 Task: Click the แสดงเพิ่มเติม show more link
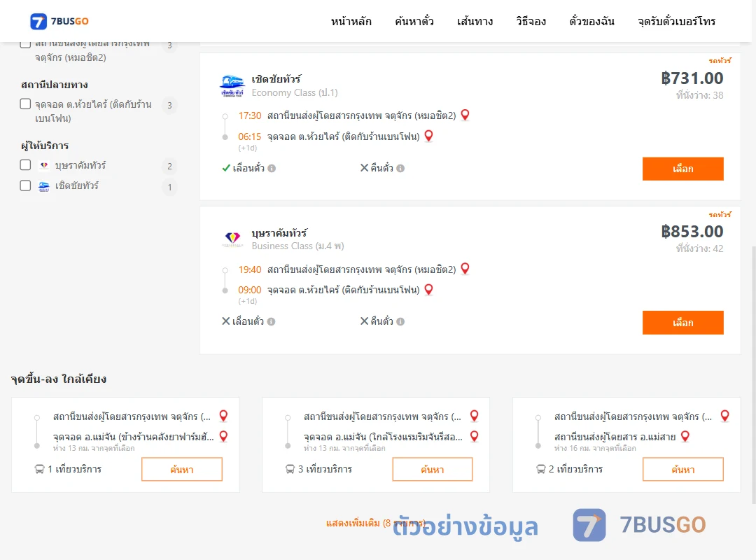click(x=376, y=523)
